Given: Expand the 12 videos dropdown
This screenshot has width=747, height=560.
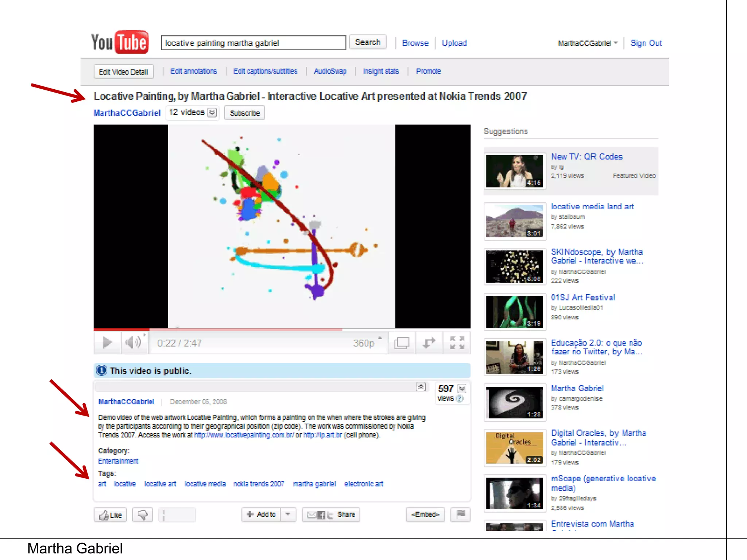Looking at the screenshot, I should coord(212,112).
